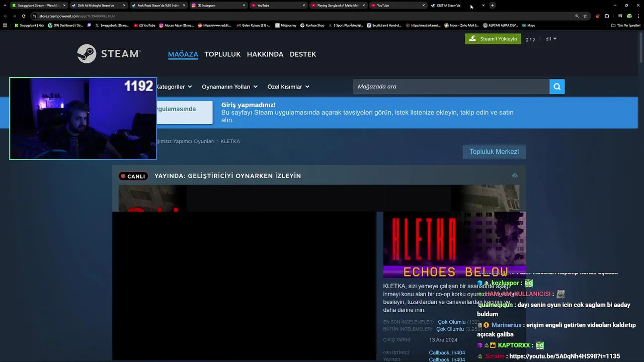Open the Midjourney bookmark

pos(286,25)
